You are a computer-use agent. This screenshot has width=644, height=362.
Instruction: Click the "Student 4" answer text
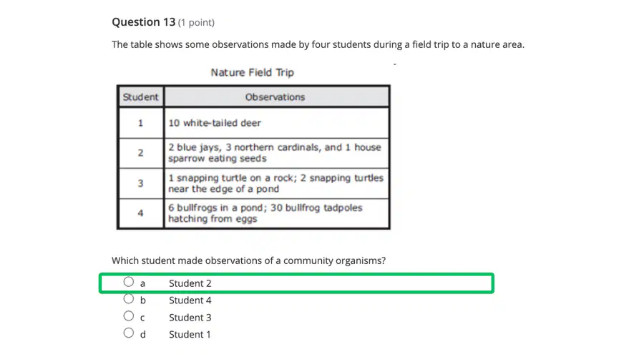[190, 300]
